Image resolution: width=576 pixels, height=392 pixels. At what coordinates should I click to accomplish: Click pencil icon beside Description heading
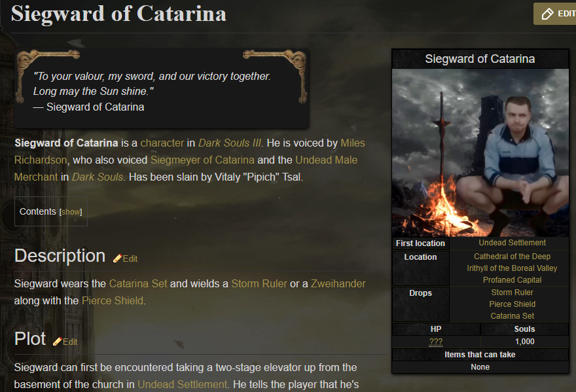point(117,258)
